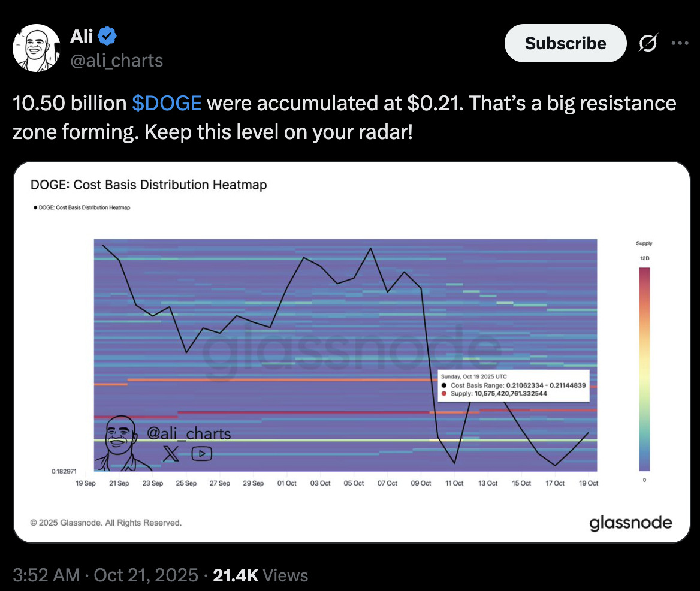Open the Grok slashed-circle icon
This screenshot has height=591, width=700.
pos(647,43)
